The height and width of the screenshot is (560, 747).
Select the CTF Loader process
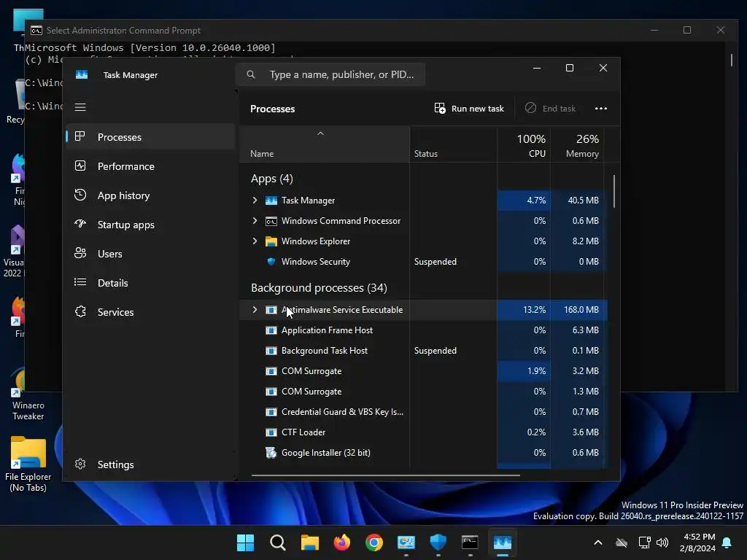tap(423, 432)
